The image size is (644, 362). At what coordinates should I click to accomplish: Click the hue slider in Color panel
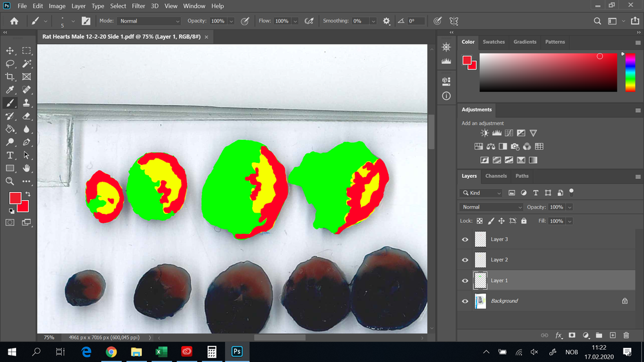(630, 72)
